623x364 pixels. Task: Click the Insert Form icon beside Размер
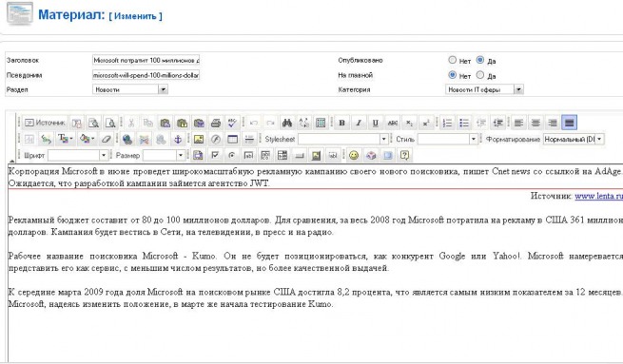tap(198, 155)
